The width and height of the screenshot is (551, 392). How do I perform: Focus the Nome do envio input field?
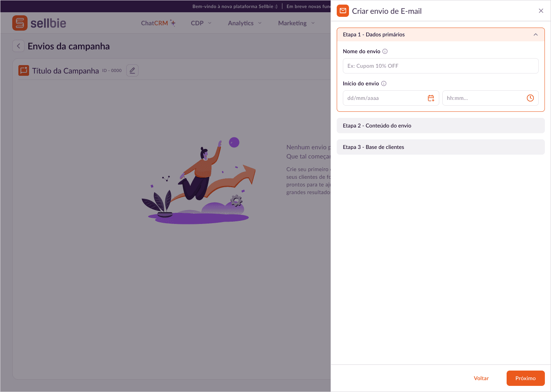441,66
